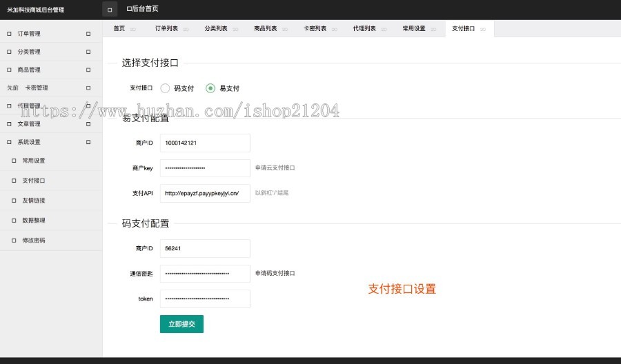Close the 商品列表 tab
The width and height of the screenshot is (621, 364).
[285, 29]
